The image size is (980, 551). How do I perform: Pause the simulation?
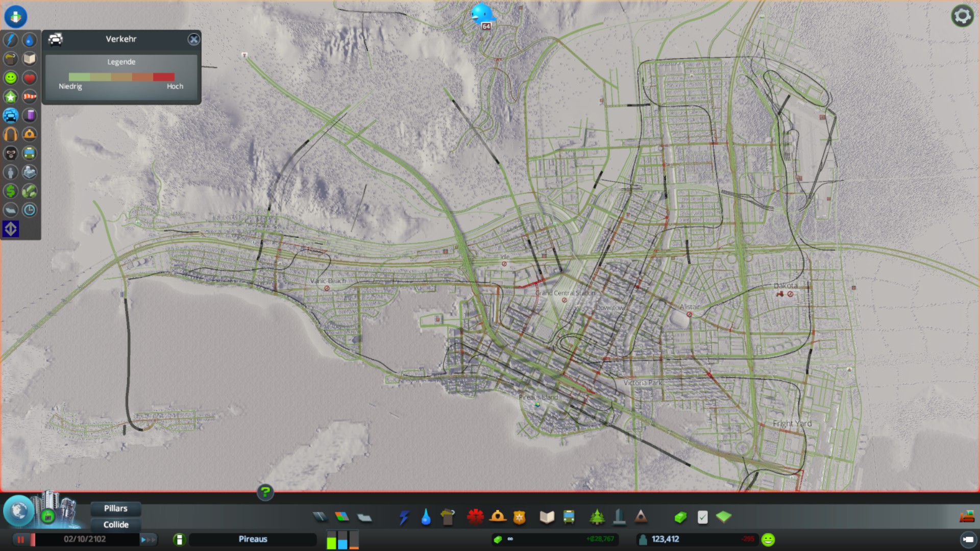click(x=21, y=539)
